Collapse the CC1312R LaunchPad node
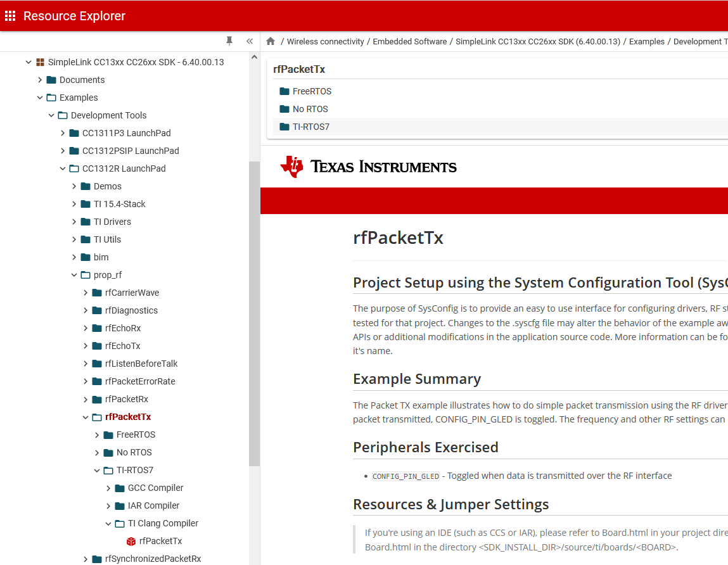Screen dimensions: 728x565 point(63,168)
